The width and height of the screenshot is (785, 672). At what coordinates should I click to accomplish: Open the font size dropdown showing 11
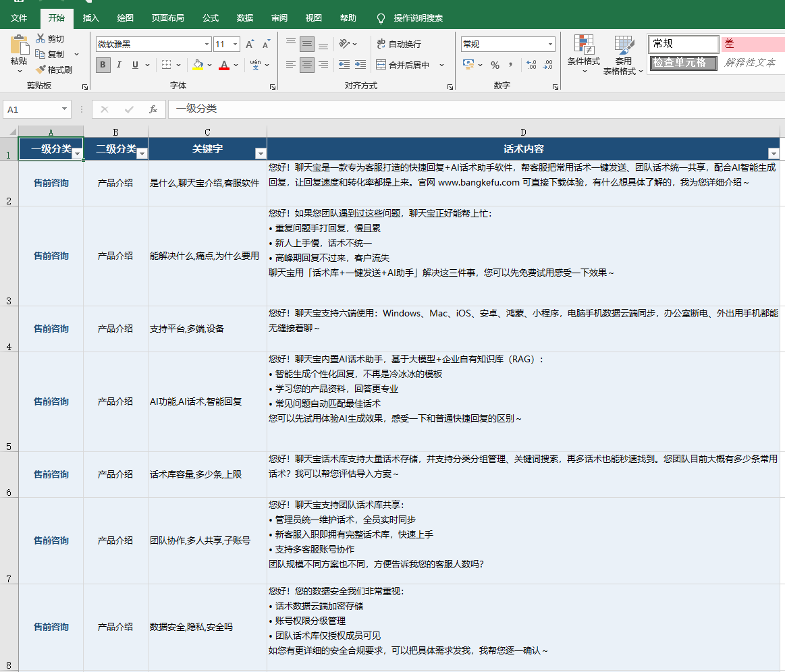pyautogui.click(x=236, y=44)
